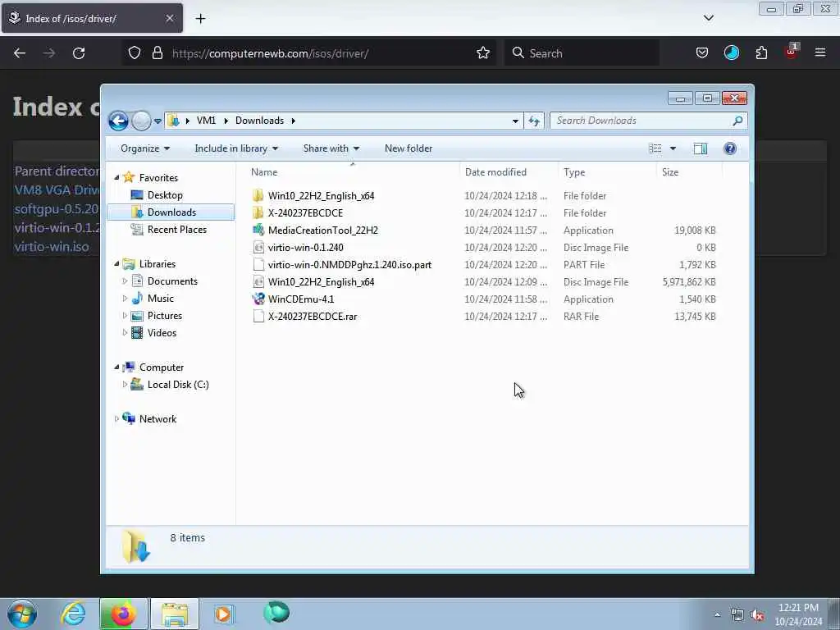Select Recent Places in Favorites
Image resolution: width=840 pixels, height=630 pixels.
[177, 230]
